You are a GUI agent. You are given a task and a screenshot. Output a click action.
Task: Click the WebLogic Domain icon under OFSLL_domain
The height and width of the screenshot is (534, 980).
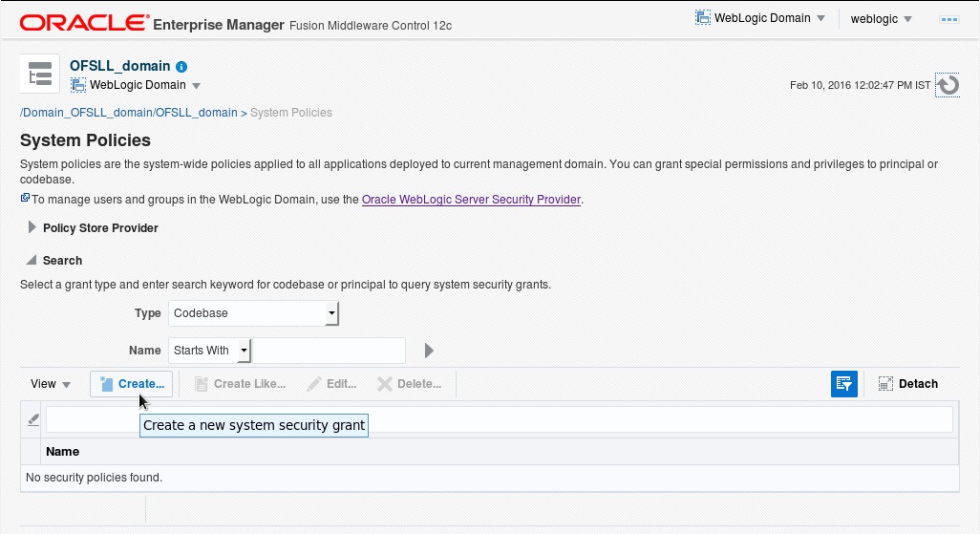click(78, 85)
